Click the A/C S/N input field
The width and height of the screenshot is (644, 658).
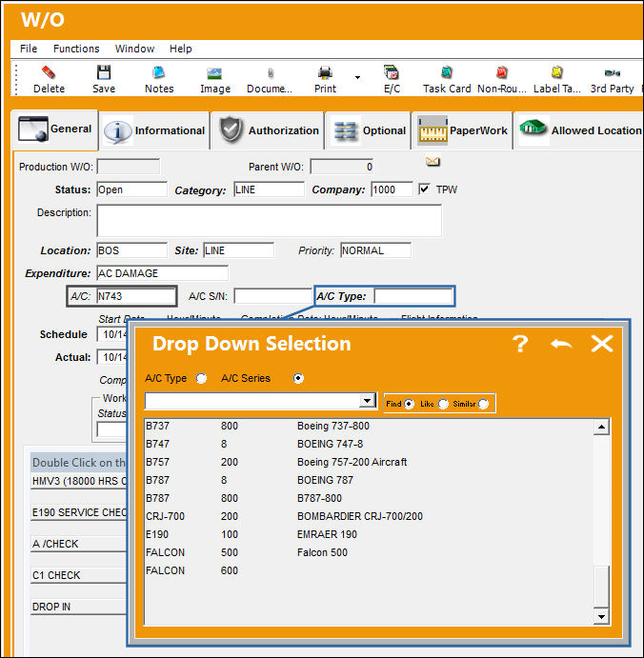pos(272,296)
